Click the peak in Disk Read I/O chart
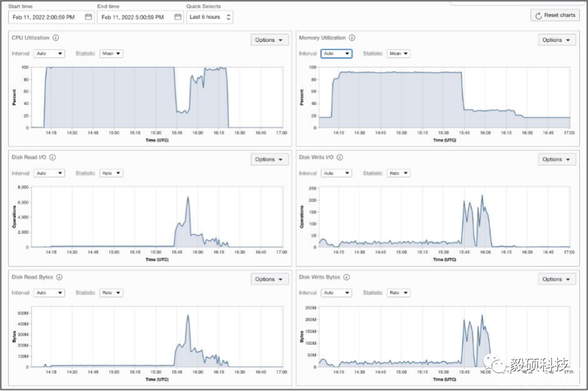 coord(188,197)
